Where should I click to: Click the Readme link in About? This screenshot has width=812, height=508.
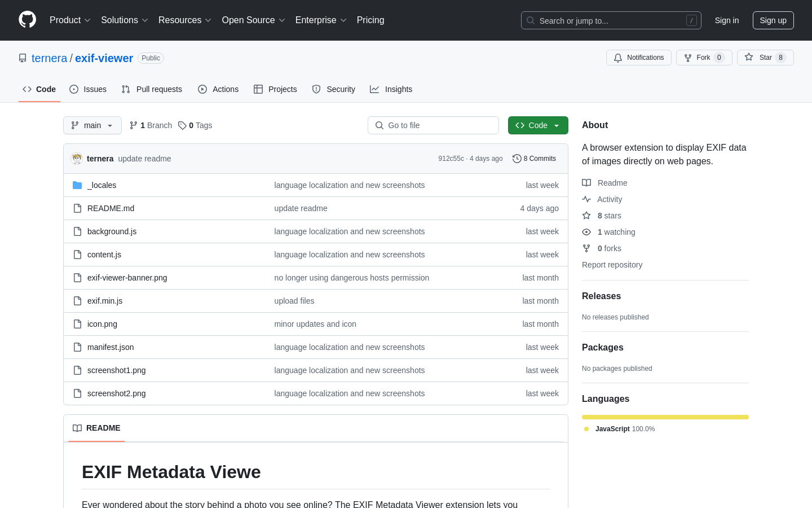tap(604, 183)
